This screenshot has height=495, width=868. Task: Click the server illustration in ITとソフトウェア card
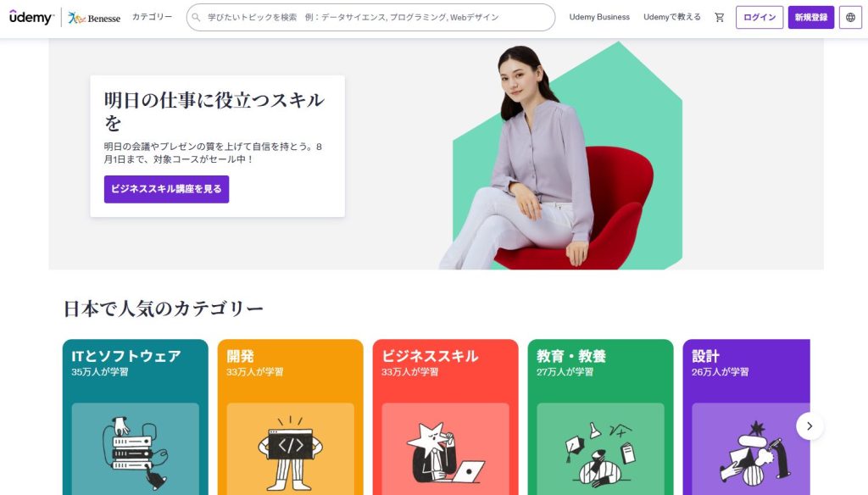click(x=135, y=449)
